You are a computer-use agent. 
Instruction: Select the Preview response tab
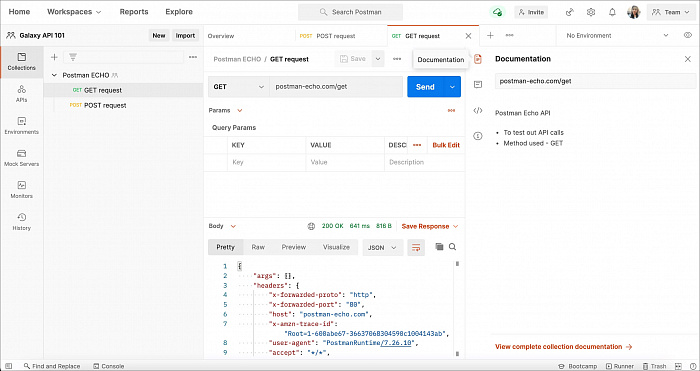click(x=293, y=247)
